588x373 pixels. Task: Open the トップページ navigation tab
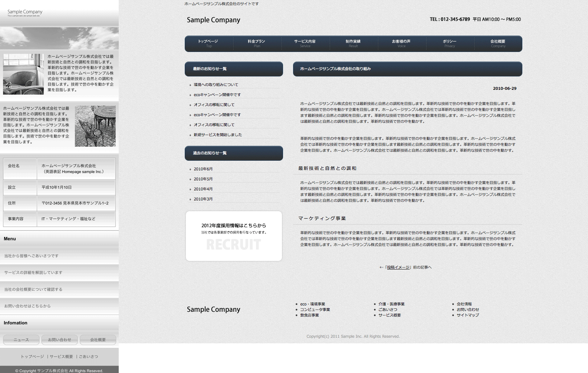[208, 43]
